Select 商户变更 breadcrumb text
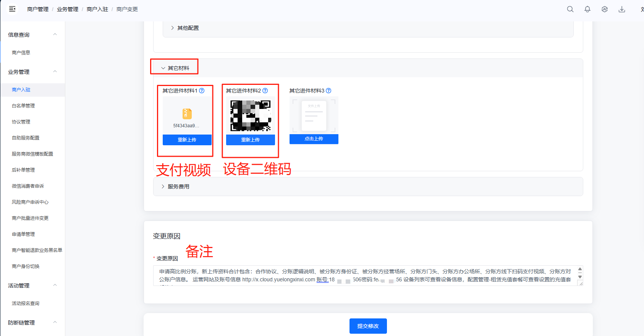The image size is (644, 336). click(x=127, y=9)
